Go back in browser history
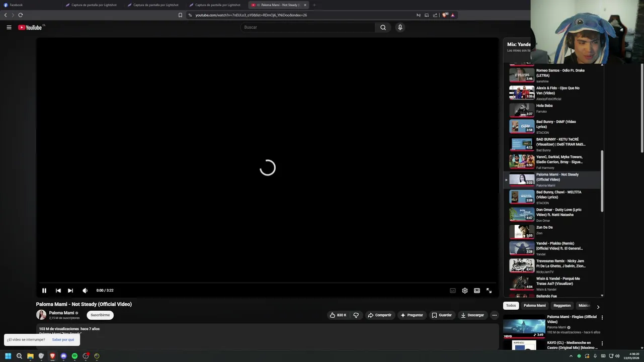 pyautogui.click(x=6, y=15)
